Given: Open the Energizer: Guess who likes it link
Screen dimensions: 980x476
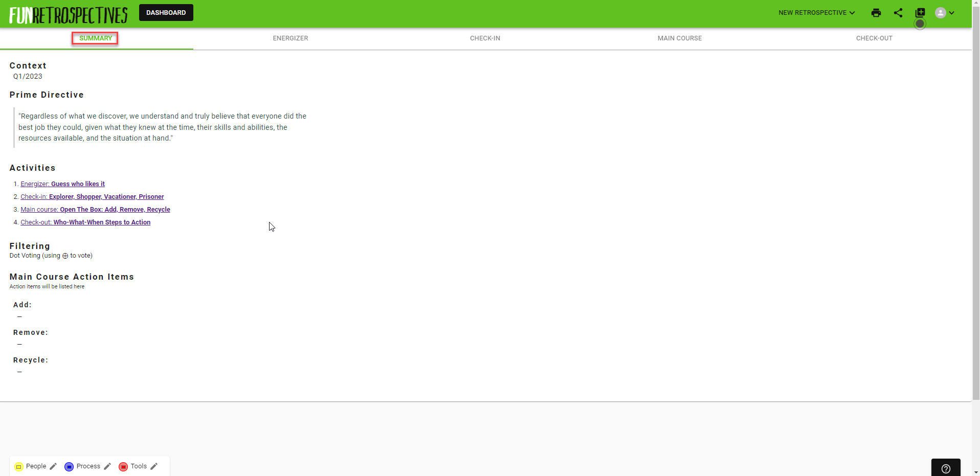Looking at the screenshot, I should click(62, 184).
